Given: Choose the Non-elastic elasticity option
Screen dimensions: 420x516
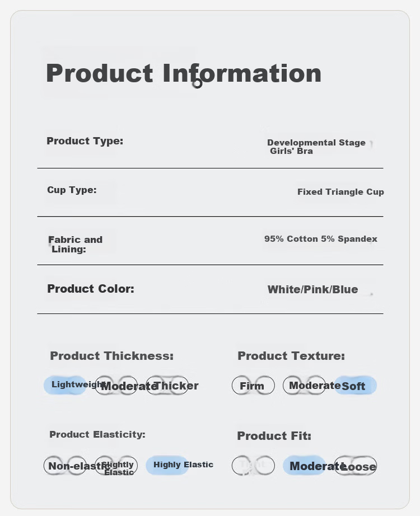Looking at the screenshot, I should (x=65, y=465).
